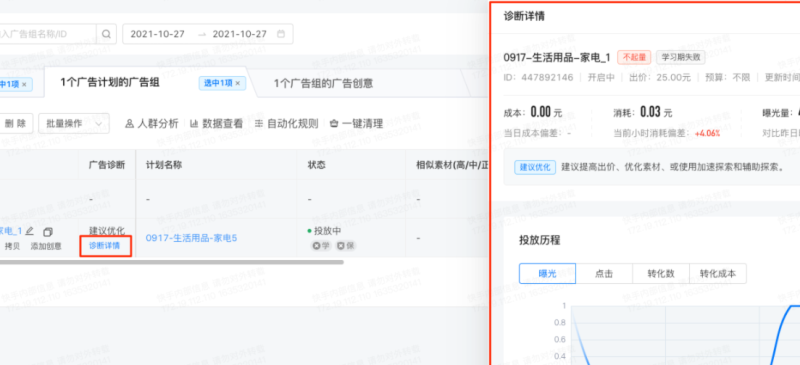Click the edit pencil icon beside 家电_1
The image size is (800, 365).
click(x=30, y=231)
